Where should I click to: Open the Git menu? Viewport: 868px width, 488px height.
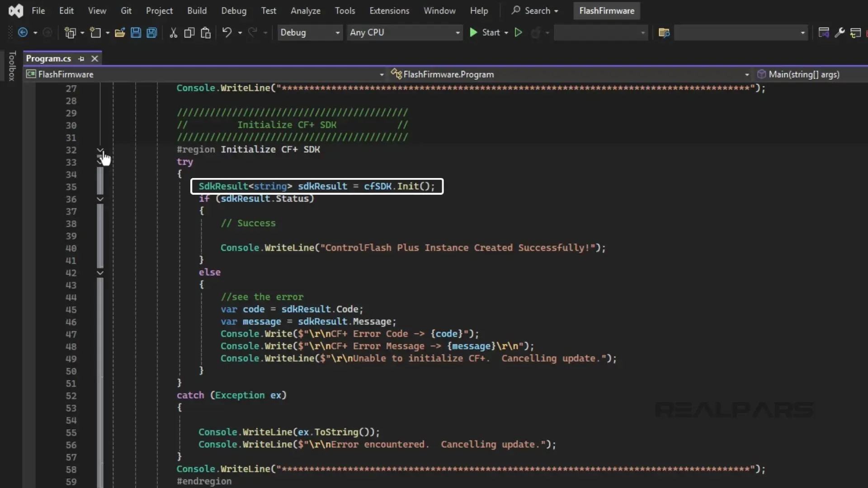click(x=126, y=10)
